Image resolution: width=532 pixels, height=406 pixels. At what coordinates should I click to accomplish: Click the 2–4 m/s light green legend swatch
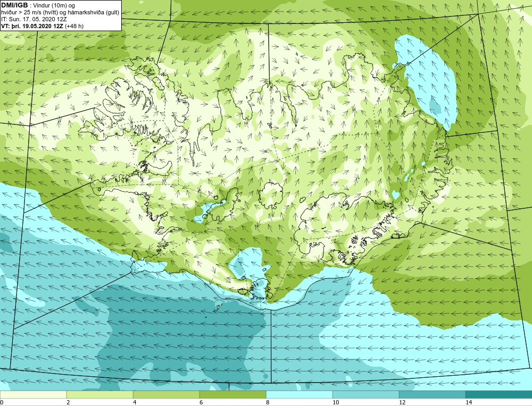click(100, 394)
